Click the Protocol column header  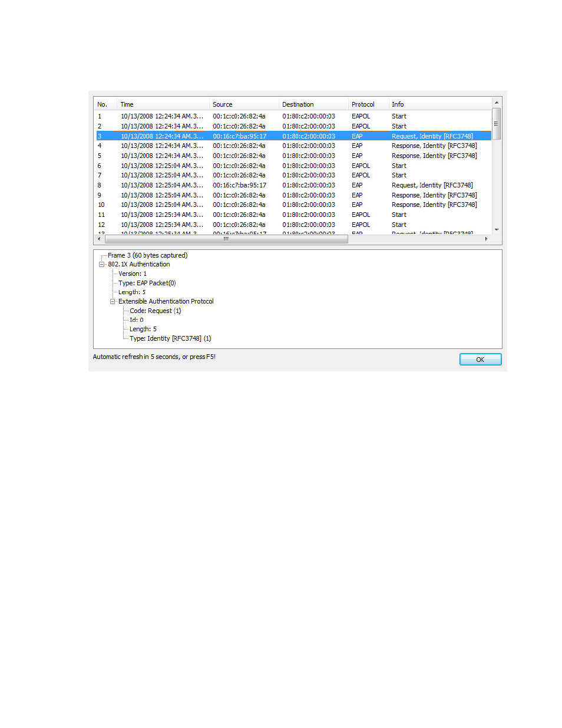click(368, 104)
